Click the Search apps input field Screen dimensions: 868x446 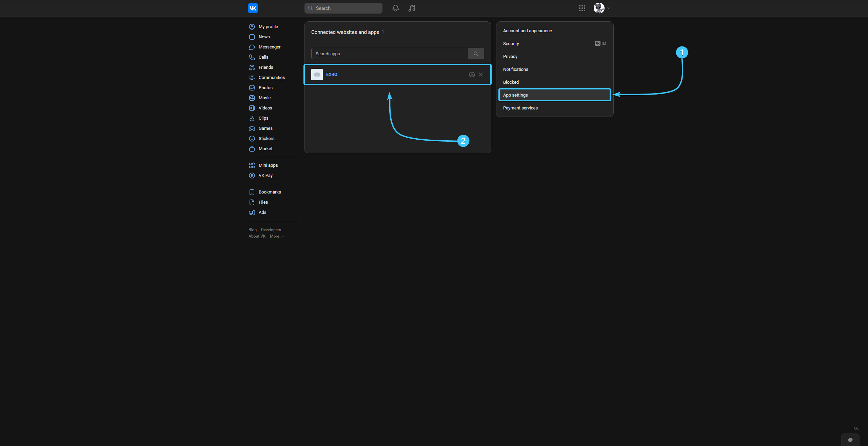389,54
